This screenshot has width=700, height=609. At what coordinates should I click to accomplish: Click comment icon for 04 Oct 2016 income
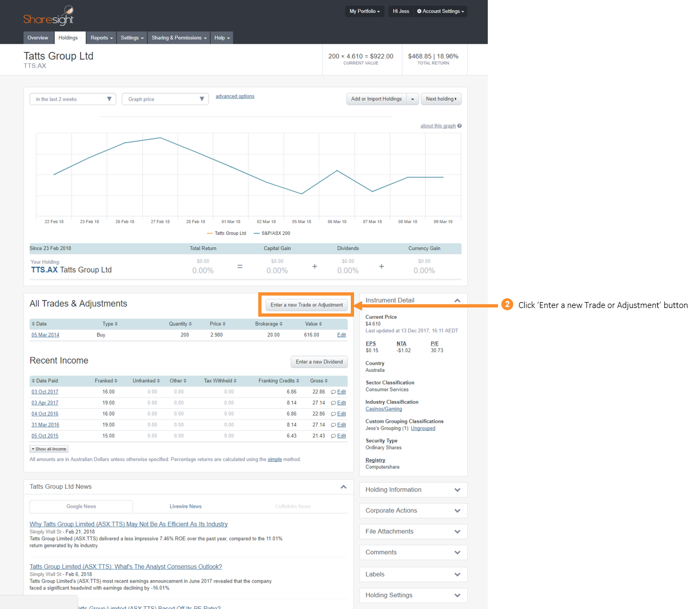click(x=333, y=414)
